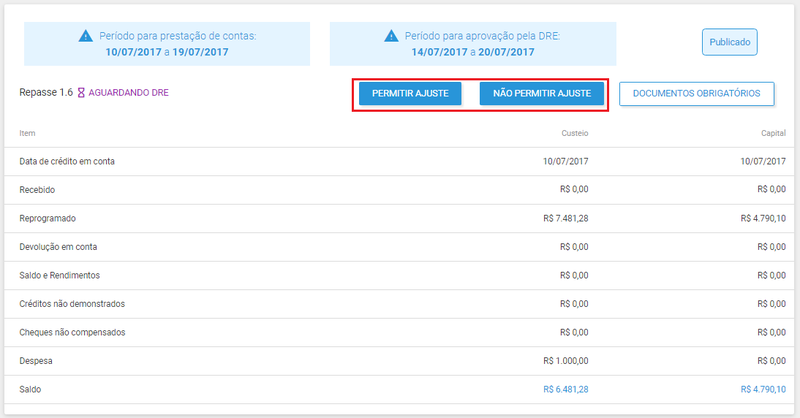Click the Capital column header

pos(773,133)
